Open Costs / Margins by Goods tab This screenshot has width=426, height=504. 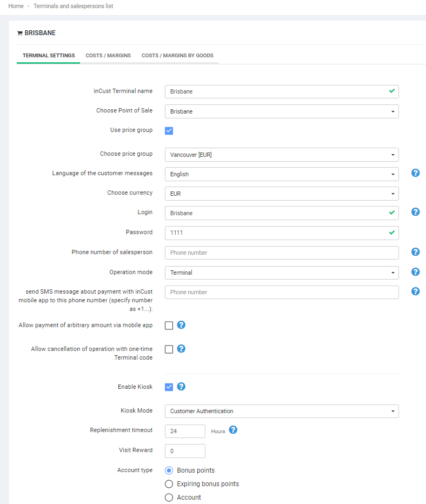pyautogui.click(x=177, y=56)
